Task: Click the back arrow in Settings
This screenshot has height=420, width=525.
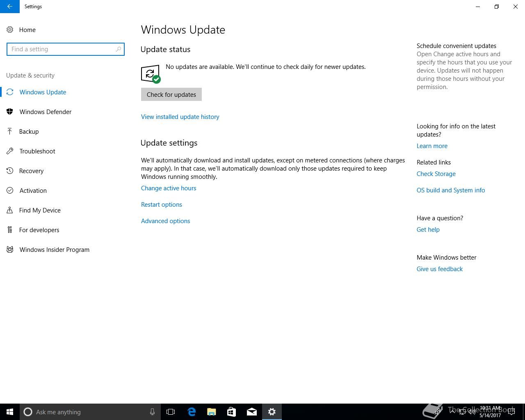Action: pos(9,7)
